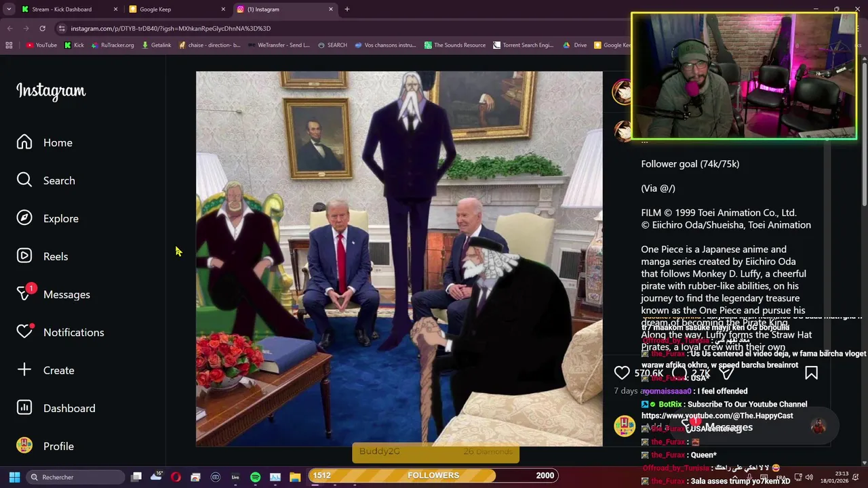Open a new browser tab
Screen dimensions: 868x488
[347, 9]
